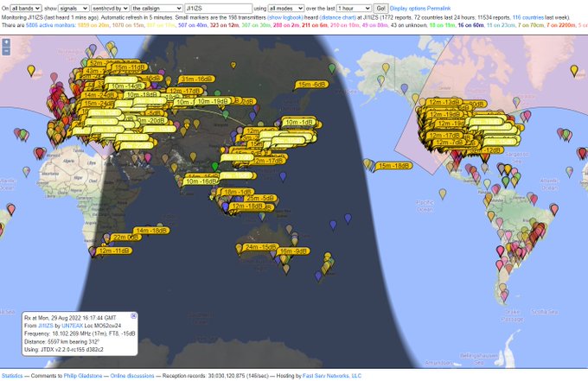
Task: Open the 'sent/rcvd by' dropdown
Action: click(x=111, y=9)
